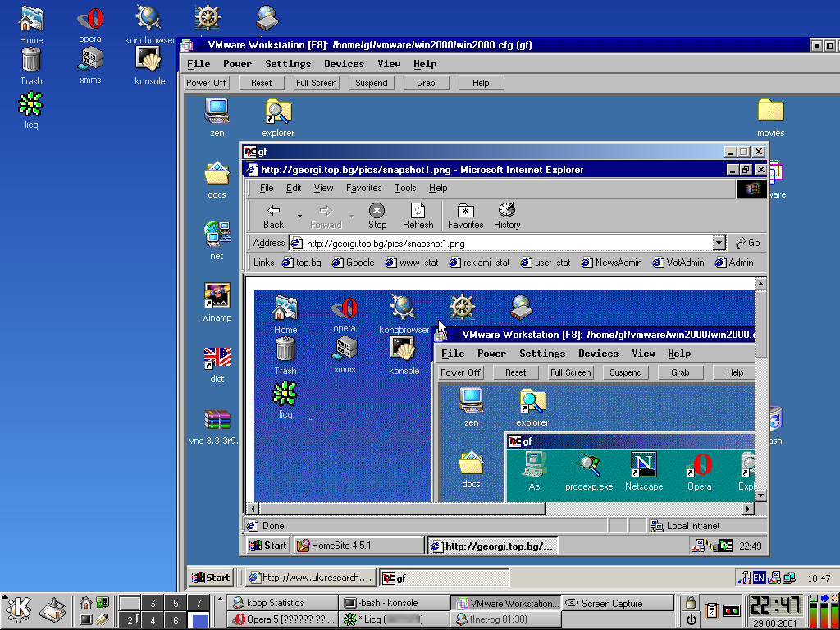Open the VMware Power menu
This screenshot has height=630, width=840.
[237, 64]
